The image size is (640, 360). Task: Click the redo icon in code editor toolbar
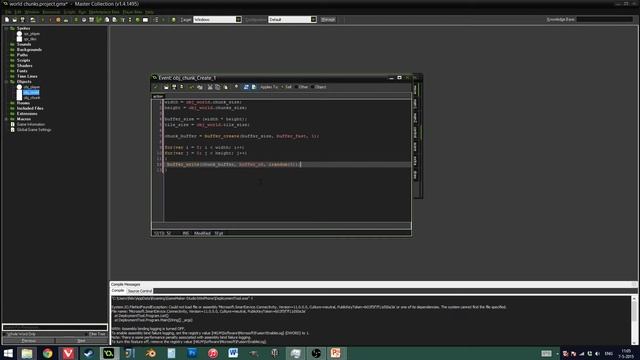200,87
